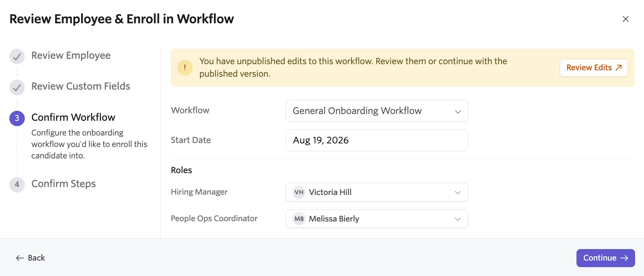Click the Continue button
Screen dimensions: 644x276
pyautogui.click(x=605, y=258)
